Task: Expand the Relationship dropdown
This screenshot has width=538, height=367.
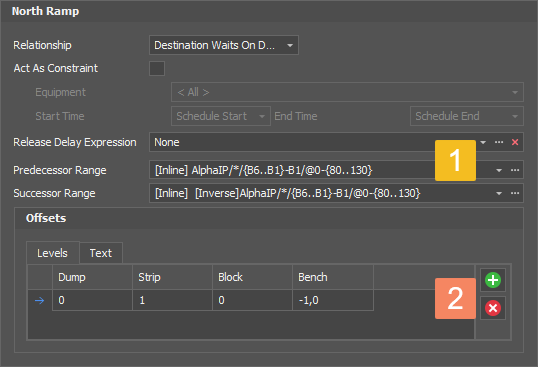Action: point(290,45)
